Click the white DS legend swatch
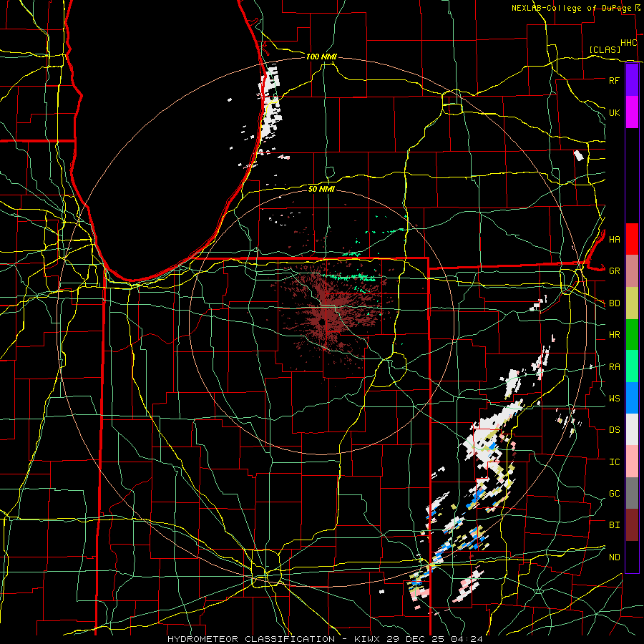The height and width of the screenshot is (644, 644). [632, 429]
